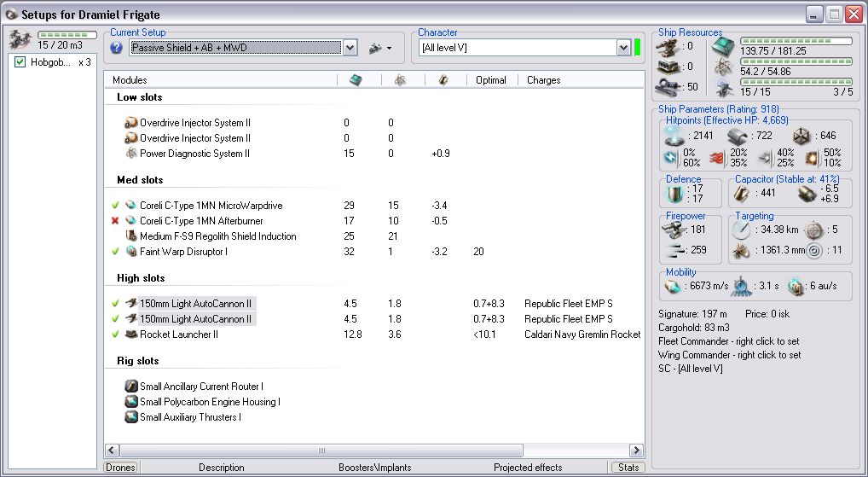This screenshot has width=868, height=477.
Task: Click Coreli C-Type 1MN MicroWarpdrive icon
Action: 130,206
